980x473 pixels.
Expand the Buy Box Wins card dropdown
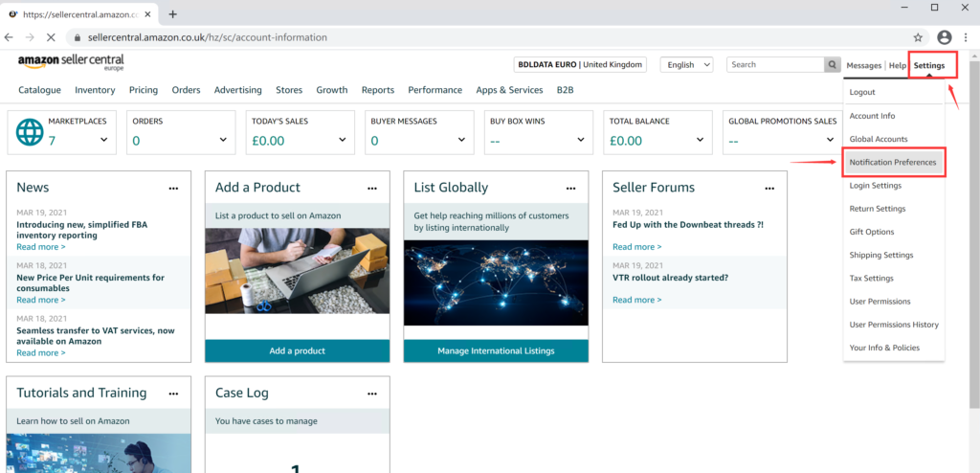coord(581,140)
